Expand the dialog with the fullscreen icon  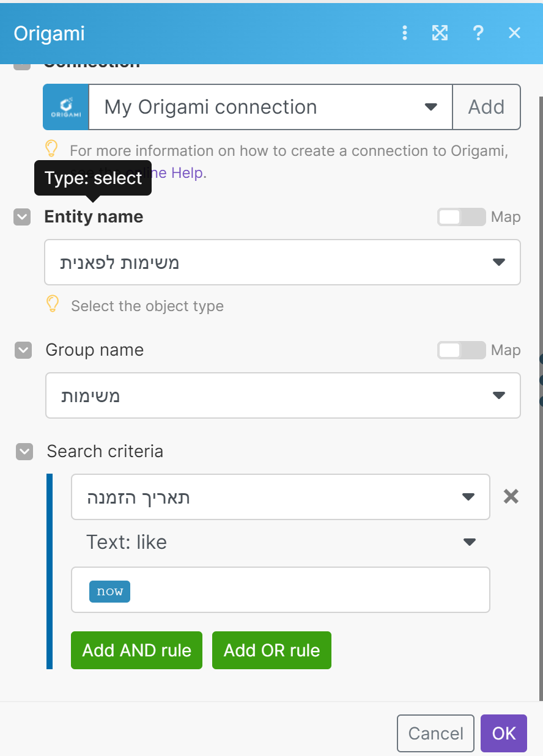pos(440,33)
